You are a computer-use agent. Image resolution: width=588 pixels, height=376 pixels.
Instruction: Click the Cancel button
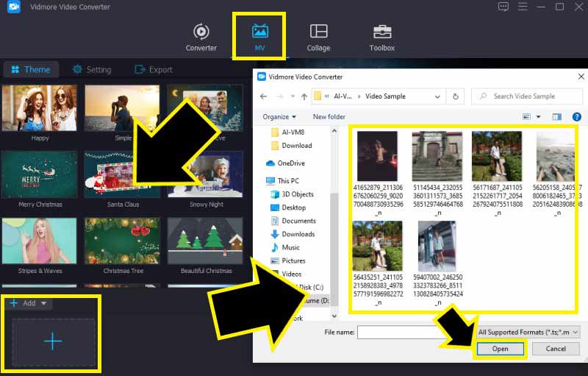pos(556,350)
